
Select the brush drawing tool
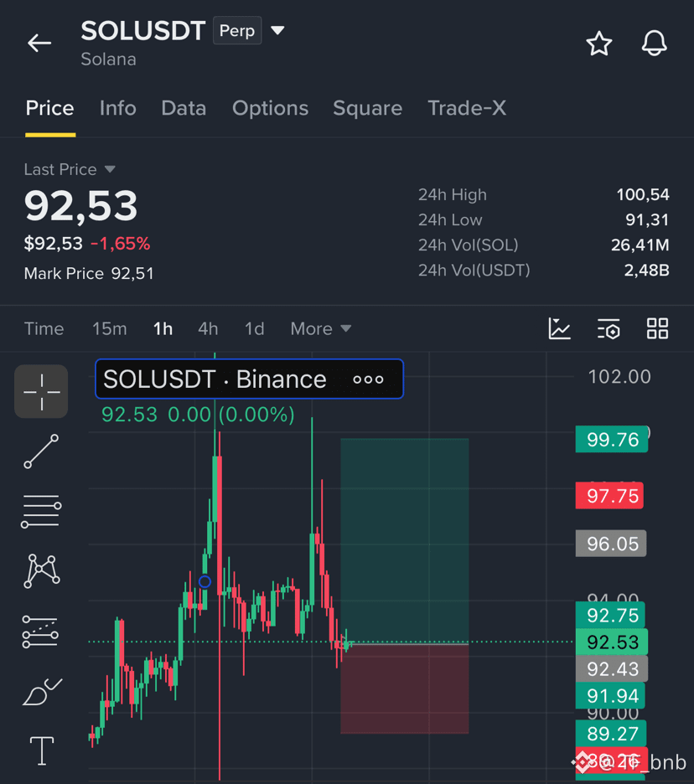(42, 692)
